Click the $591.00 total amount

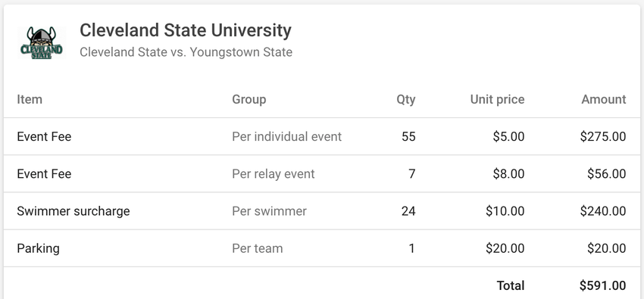pos(603,285)
